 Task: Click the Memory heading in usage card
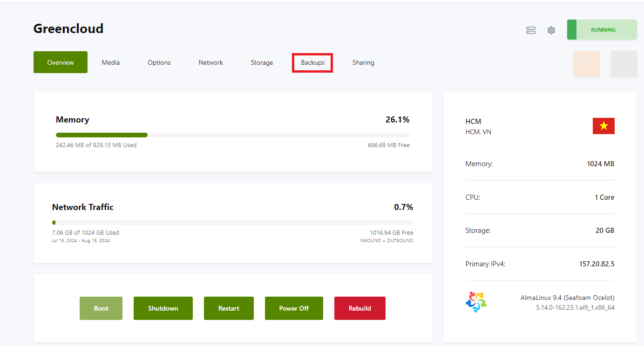(73, 120)
